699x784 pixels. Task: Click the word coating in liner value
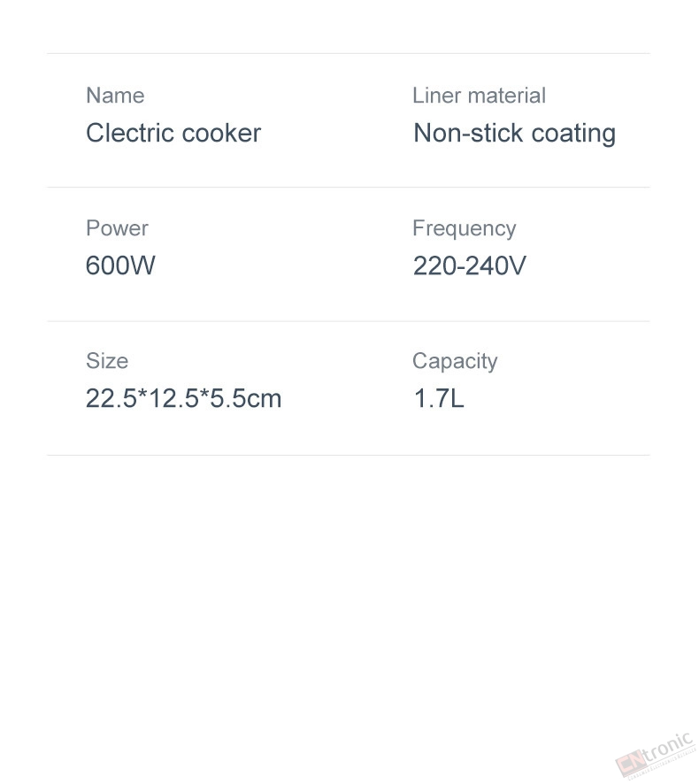[573, 134]
